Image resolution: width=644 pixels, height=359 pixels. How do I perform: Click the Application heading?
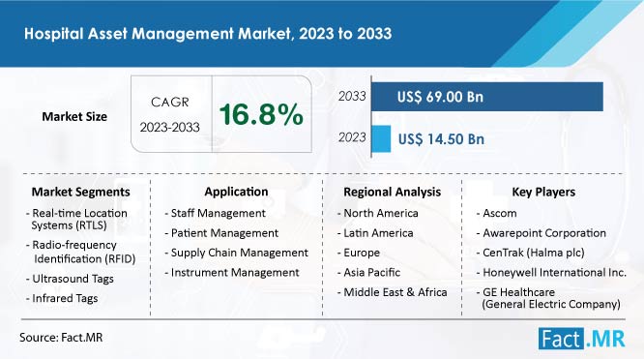pos(236,192)
